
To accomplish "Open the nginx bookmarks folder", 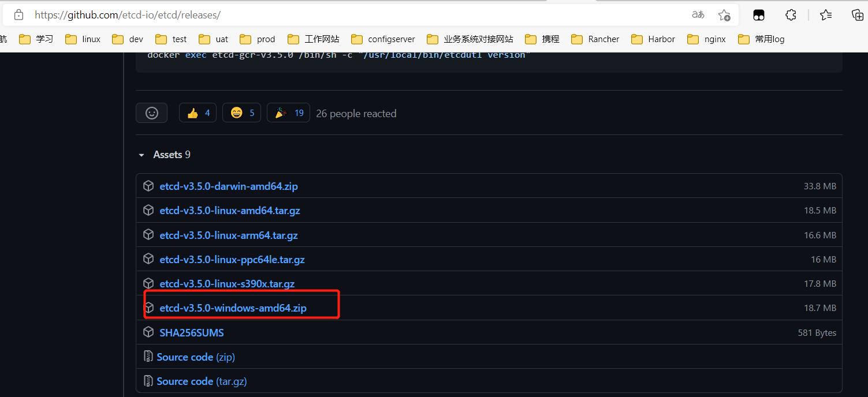I will tap(707, 39).
